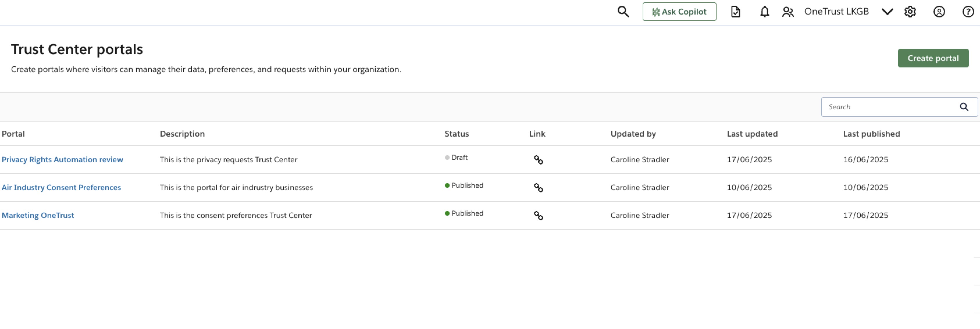This screenshot has width=980, height=329.
Task: Open help question mark icon
Action: pos(968,12)
